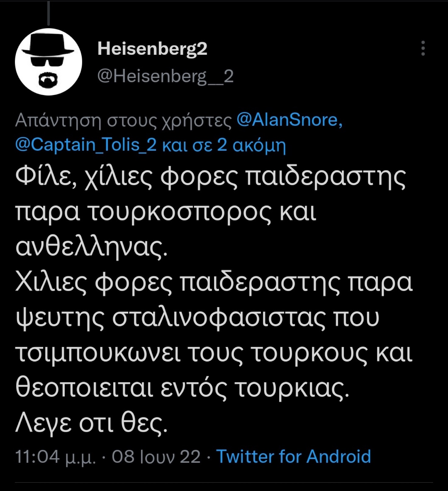The image size is (448, 491).
Task: Tap the "Απάντηση στους χρήστες" reply label
Action: tap(123, 120)
